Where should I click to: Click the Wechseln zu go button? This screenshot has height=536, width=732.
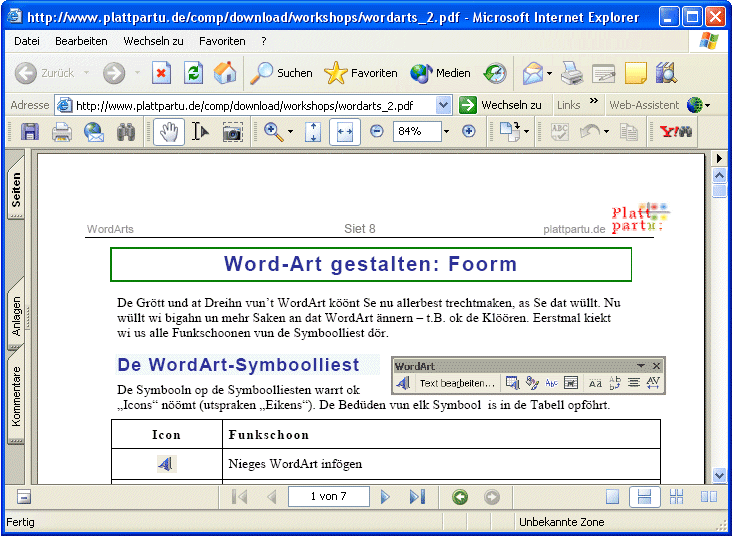coord(501,105)
